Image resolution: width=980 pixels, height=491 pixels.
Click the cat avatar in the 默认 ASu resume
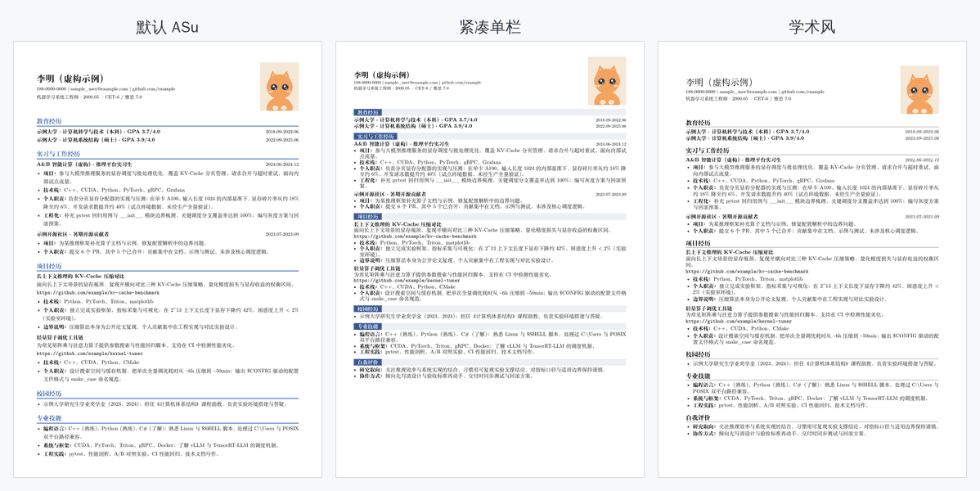coord(280,86)
